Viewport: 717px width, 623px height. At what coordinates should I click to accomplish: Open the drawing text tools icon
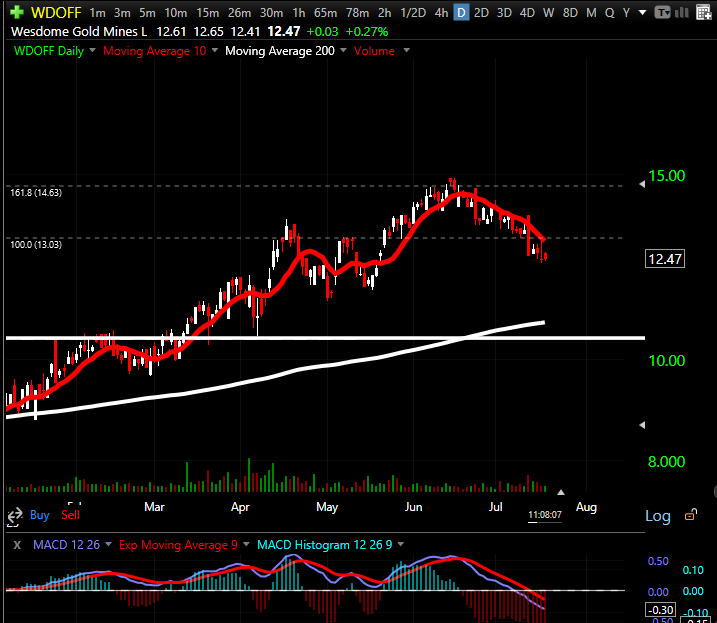click(662, 12)
